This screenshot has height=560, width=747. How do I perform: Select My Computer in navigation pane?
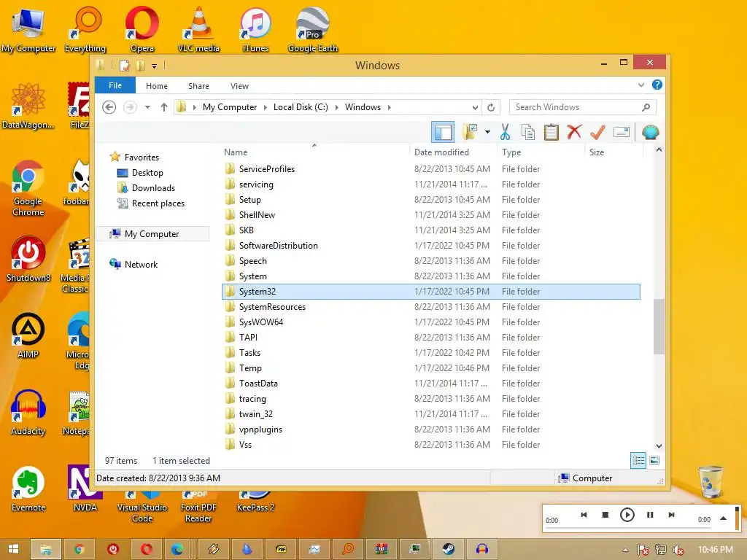[x=152, y=234]
